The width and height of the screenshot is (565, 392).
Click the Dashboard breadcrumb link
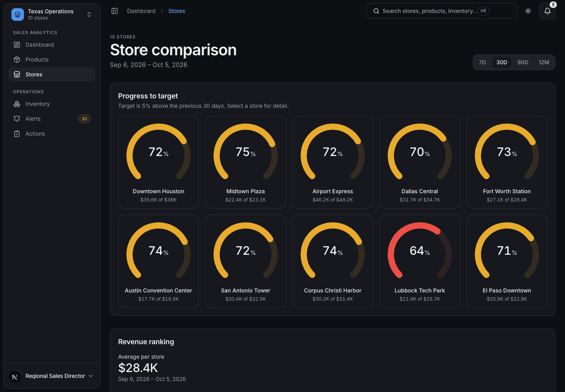tap(141, 11)
